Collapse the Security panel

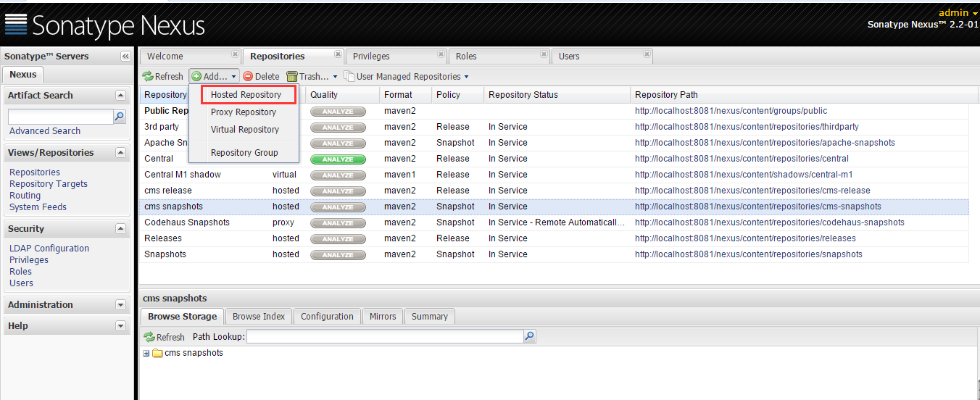click(x=120, y=229)
